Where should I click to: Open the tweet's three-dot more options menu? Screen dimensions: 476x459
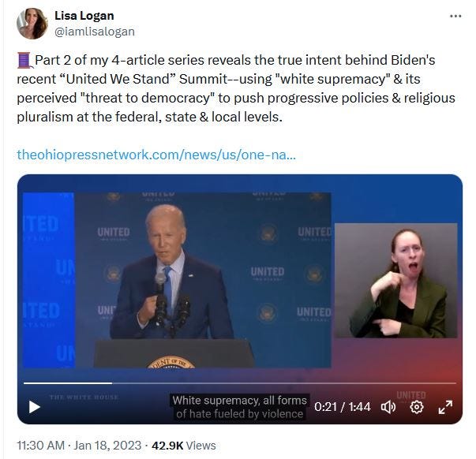(x=455, y=16)
